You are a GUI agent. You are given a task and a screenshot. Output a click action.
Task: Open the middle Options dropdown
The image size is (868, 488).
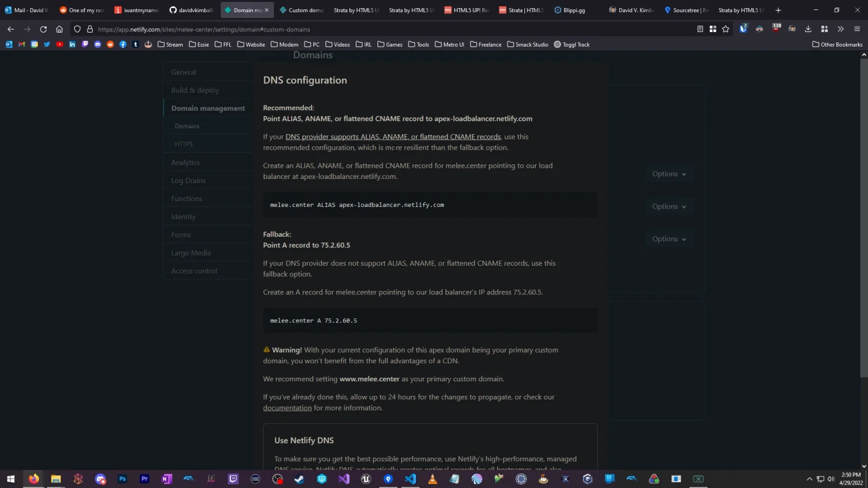click(x=669, y=206)
